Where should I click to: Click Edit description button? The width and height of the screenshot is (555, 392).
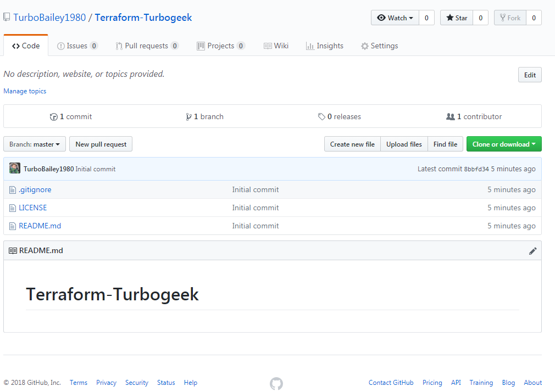pos(530,75)
